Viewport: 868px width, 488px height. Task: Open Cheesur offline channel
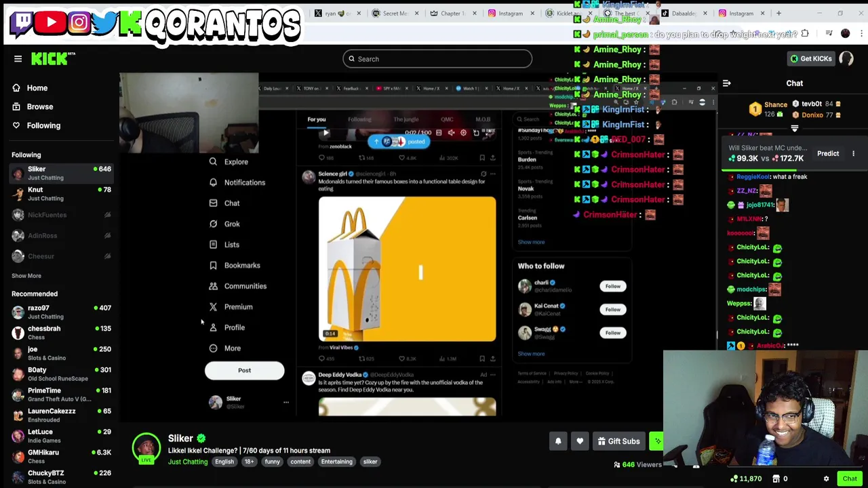(x=61, y=256)
